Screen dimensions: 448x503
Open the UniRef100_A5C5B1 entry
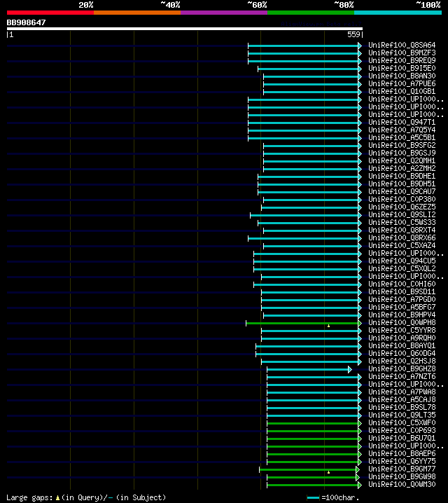(402, 137)
